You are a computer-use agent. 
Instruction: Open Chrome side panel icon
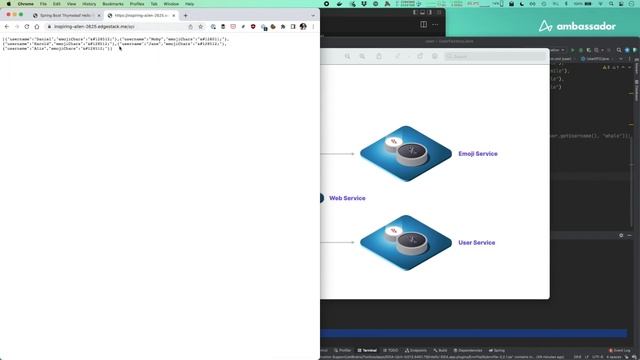coord(293,27)
